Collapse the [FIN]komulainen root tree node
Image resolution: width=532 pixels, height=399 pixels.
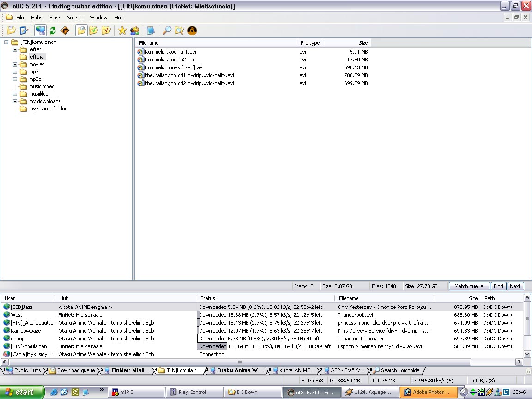coord(6,42)
